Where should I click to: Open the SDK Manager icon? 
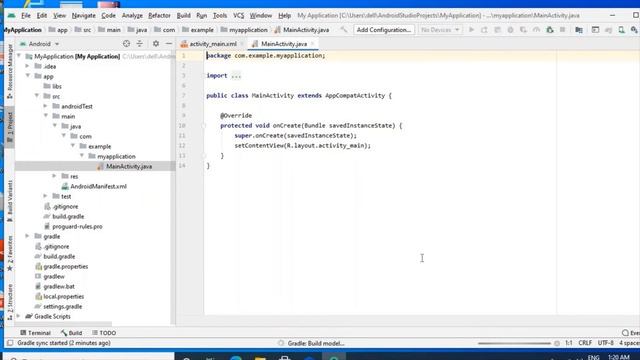tap(634, 30)
